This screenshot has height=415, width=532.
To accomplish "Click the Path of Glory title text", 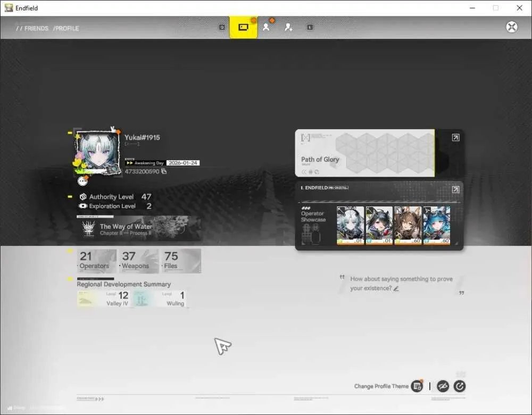I will [320, 160].
